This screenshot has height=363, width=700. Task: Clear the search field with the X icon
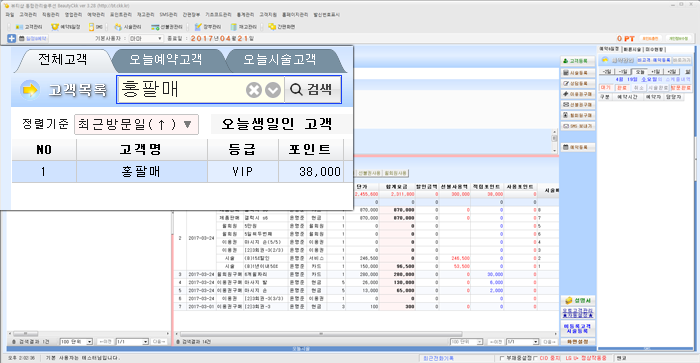click(254, 90)
